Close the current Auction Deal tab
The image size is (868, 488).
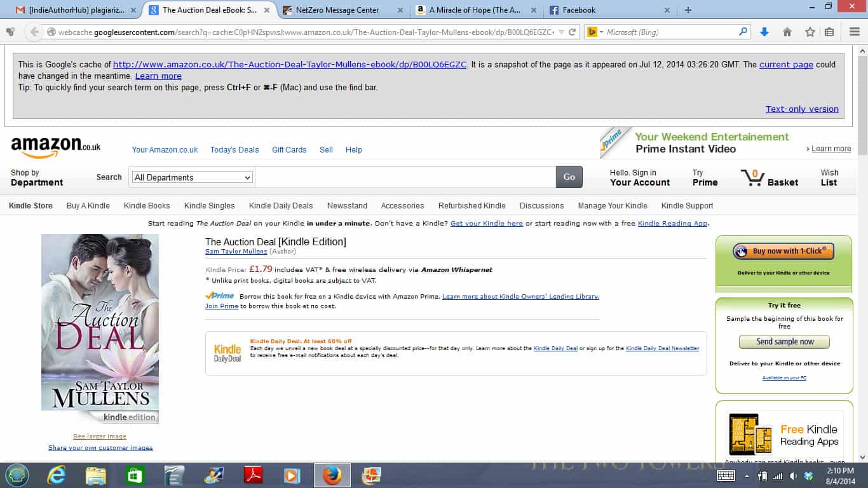click(x=268, y=10)
